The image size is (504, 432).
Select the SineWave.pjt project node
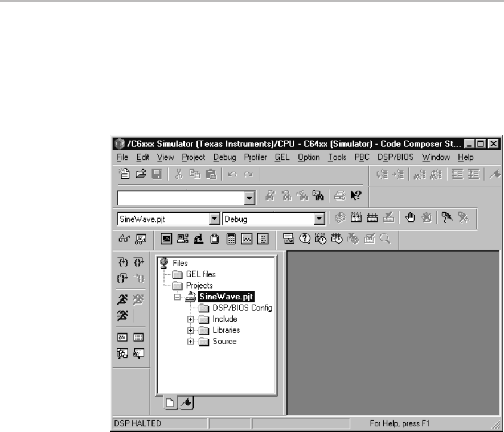click(x=226, y=297)
